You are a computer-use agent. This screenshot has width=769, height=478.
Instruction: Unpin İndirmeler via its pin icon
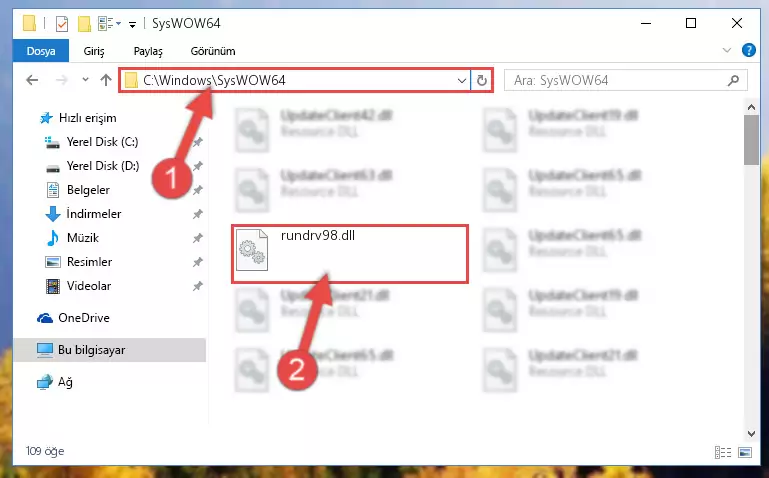point(198,214)
